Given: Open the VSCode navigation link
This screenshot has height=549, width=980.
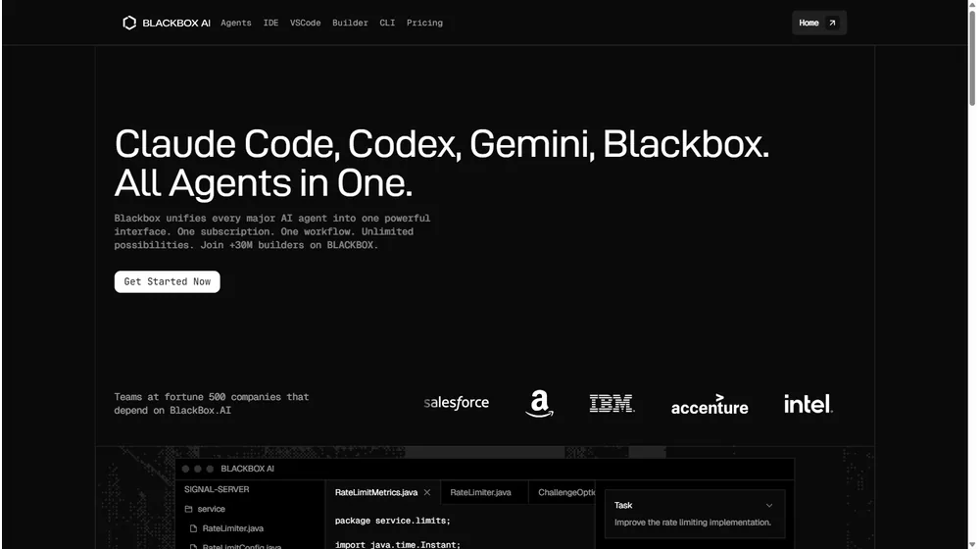Looking at the screenshot, I should pos(305,23).
